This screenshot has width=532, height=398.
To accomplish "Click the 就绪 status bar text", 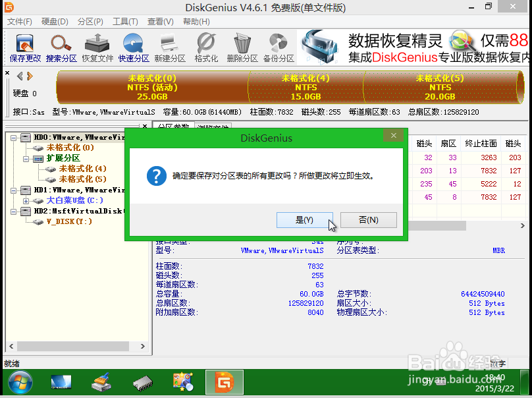I will click(x=12, y=364).
